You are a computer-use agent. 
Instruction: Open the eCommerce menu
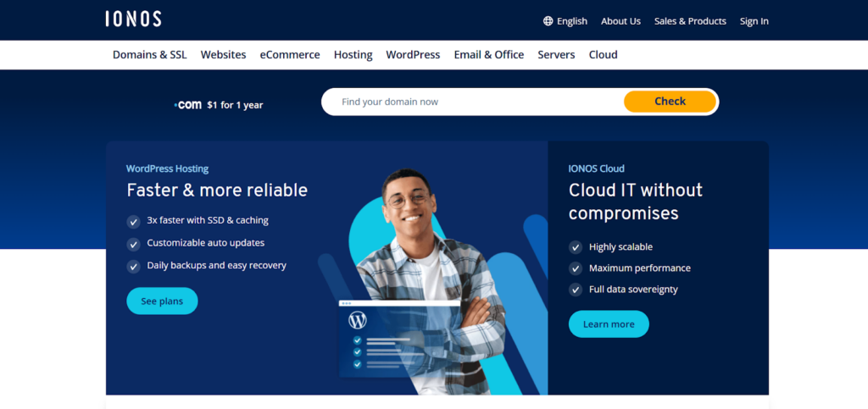point(290,55)
